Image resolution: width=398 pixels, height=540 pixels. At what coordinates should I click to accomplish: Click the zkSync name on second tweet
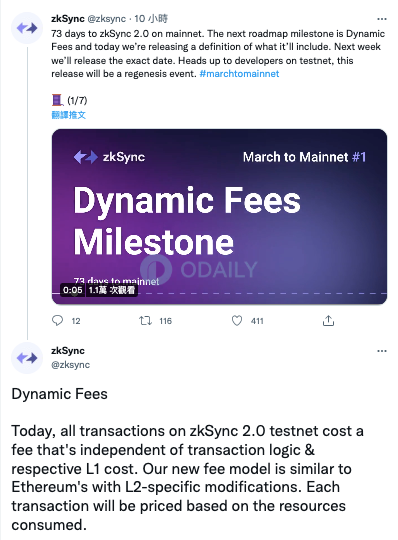(x=68, y=351)
